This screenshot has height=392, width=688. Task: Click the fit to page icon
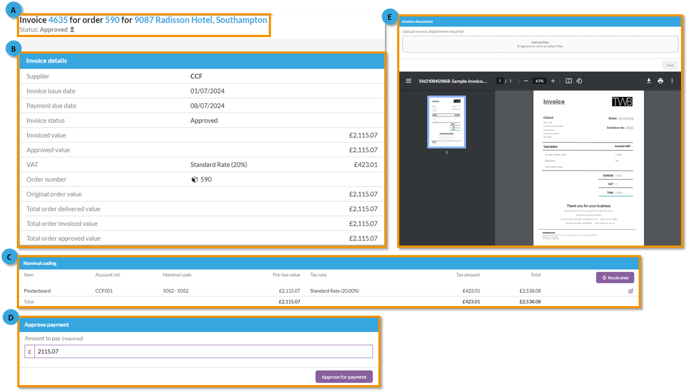tap(569, 81)
